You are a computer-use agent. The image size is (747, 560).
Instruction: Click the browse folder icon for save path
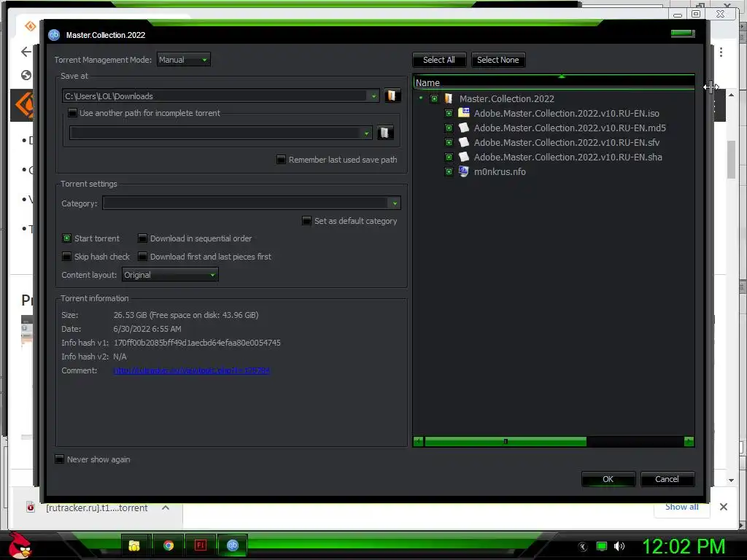click(x=392, y=96)
